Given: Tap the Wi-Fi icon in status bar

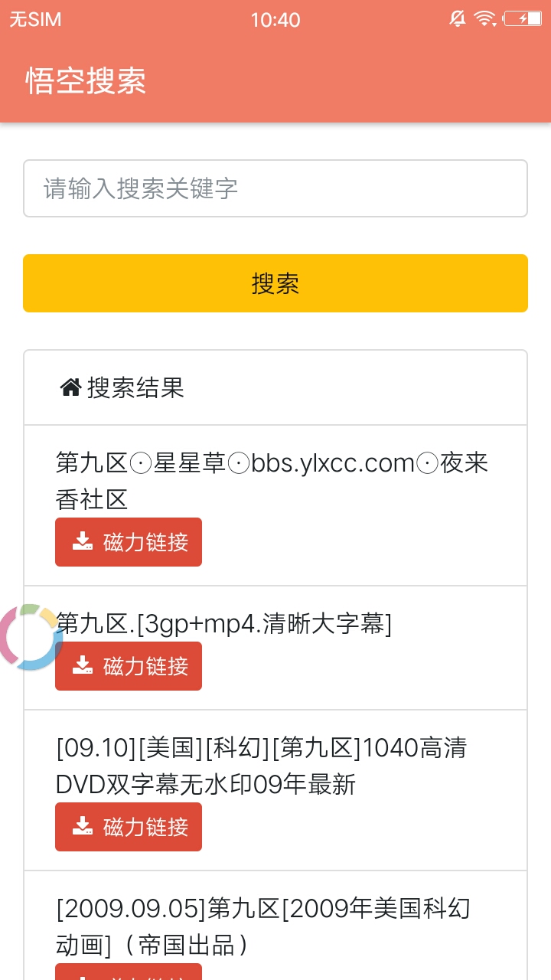Looking at the screenshot, I should (484, 19).
